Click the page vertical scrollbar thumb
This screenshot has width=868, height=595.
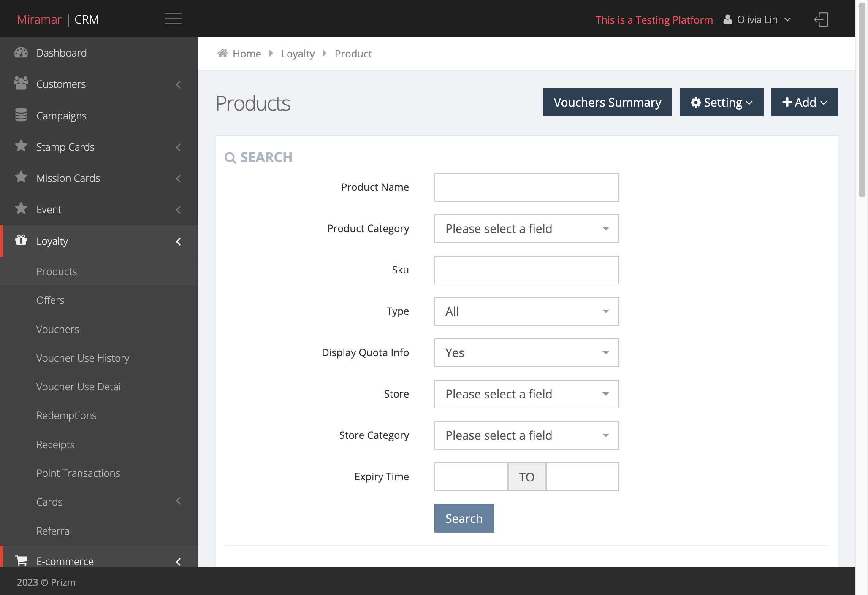click(862, 99)
